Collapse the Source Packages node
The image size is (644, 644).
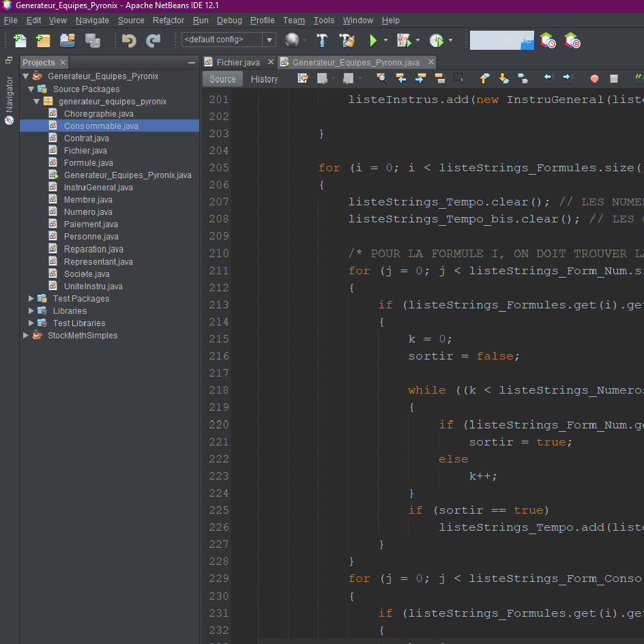pos(31,89)
